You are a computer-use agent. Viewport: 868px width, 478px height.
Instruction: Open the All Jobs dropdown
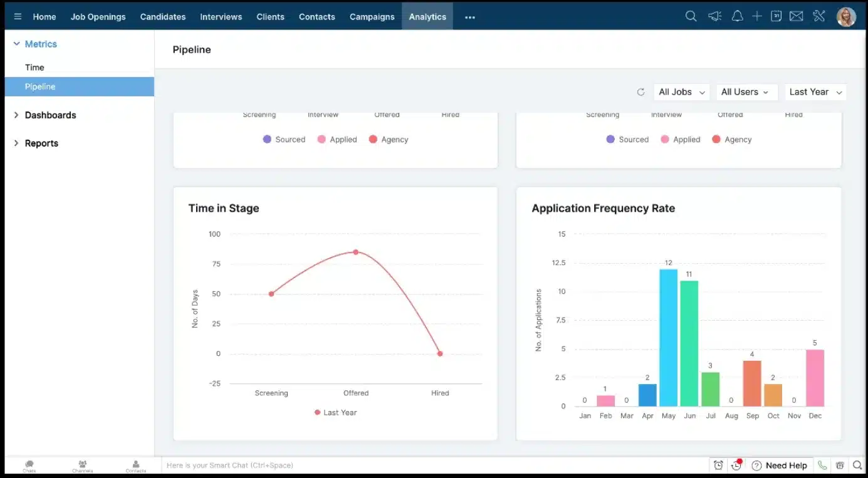[681, 91]
